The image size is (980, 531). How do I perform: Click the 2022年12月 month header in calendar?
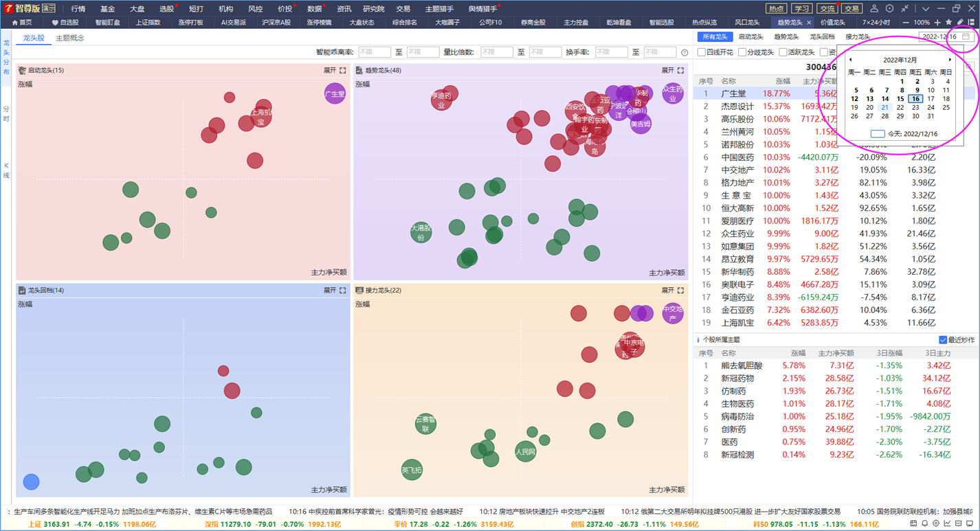coord(900,60)
